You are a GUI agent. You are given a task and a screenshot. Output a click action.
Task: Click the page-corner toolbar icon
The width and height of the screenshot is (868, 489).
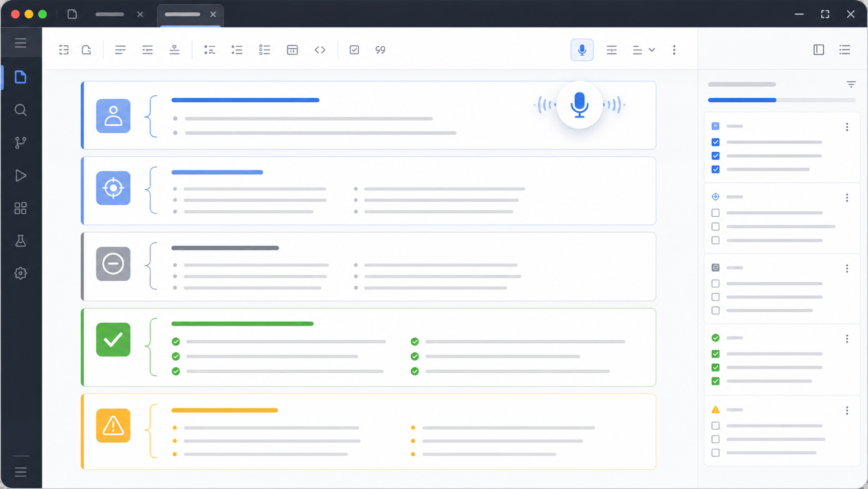pos(87,50)
